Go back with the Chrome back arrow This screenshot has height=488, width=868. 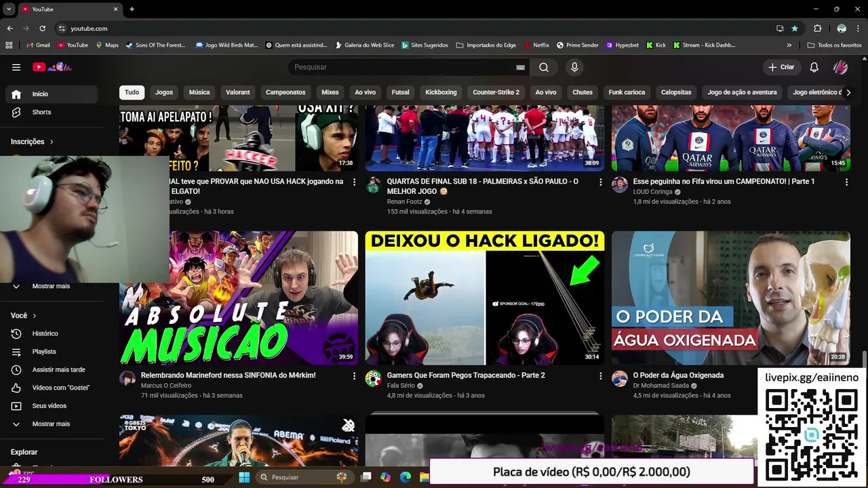pos(9,28)
